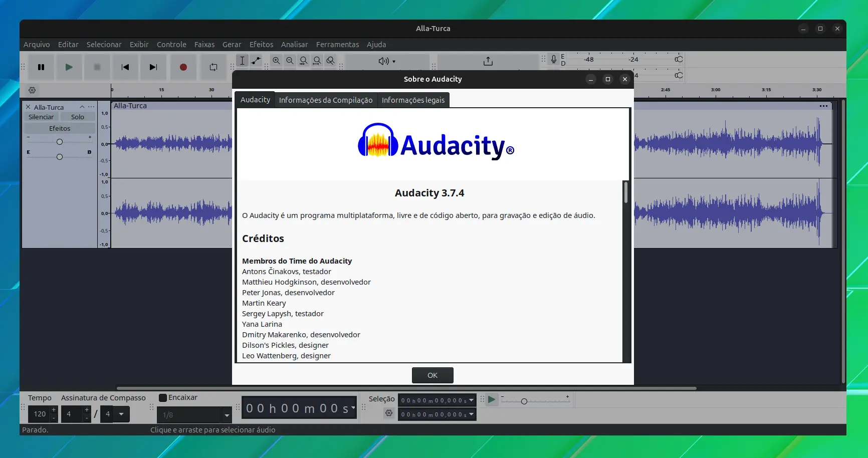868x458 pixels.
Task: Open time signature denominator dropdown
Action: coord(121,414)
